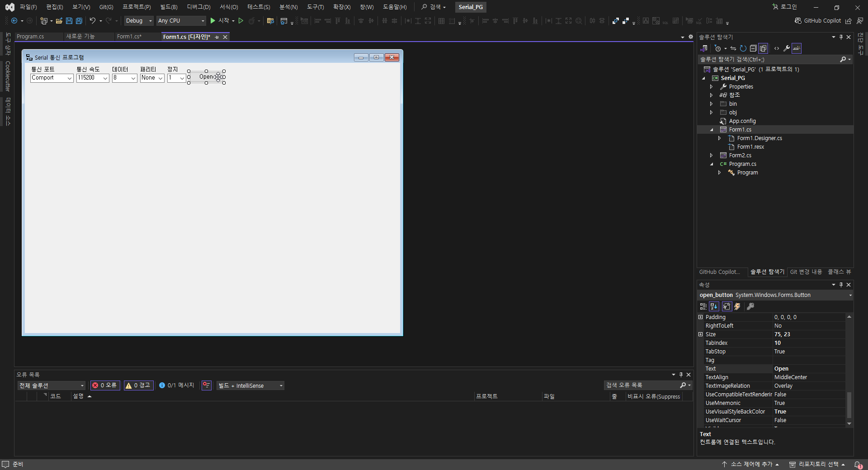Click the find in files folder icon
The height and width of the screenshot is (470, 868).
pos(270,21)
